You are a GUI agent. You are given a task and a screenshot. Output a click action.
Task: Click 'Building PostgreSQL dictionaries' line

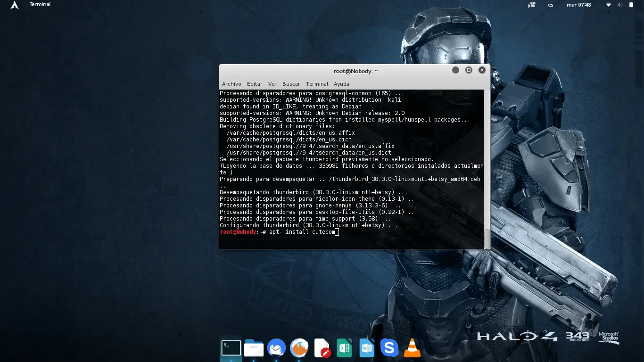[345, 120]
